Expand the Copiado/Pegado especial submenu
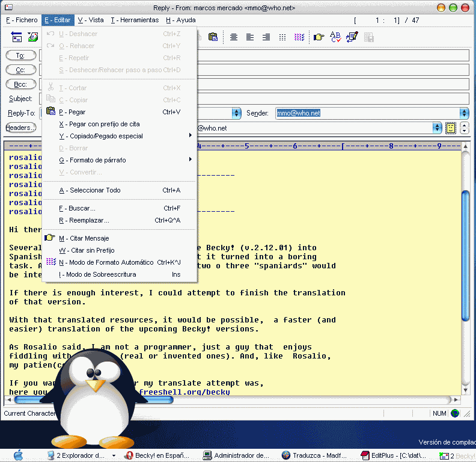 tap(120, 136)
